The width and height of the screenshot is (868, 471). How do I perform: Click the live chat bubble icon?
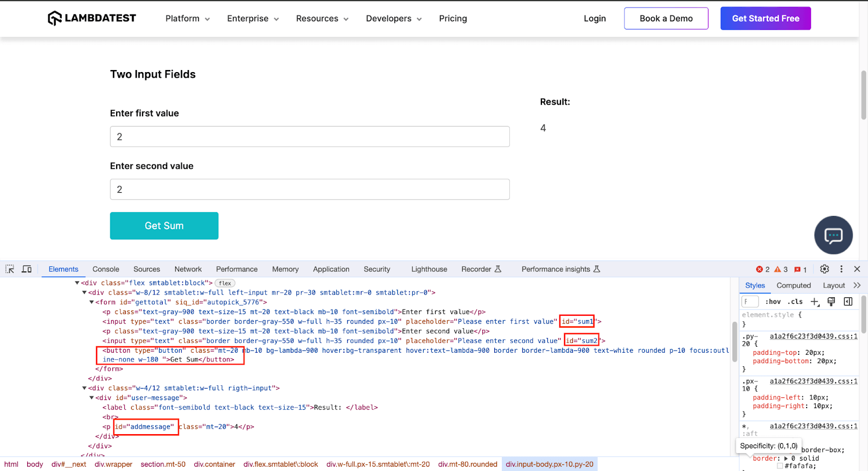[x=833, y=235]
